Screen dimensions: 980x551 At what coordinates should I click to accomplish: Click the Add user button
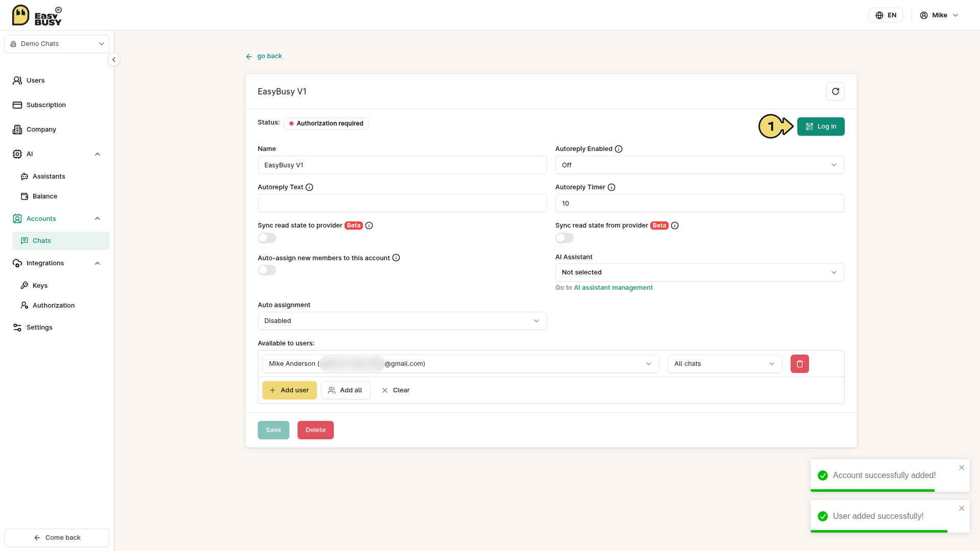pos(289,390)
